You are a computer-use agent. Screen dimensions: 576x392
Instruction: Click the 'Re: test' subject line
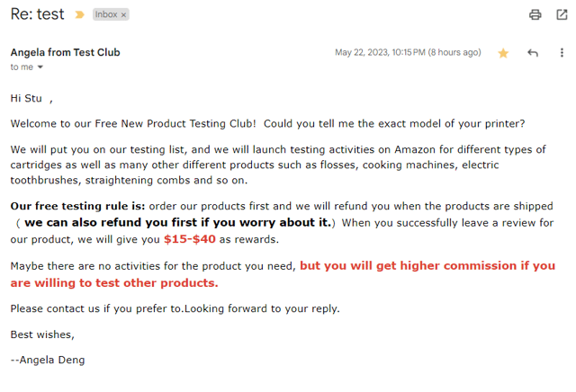(37, 14)
